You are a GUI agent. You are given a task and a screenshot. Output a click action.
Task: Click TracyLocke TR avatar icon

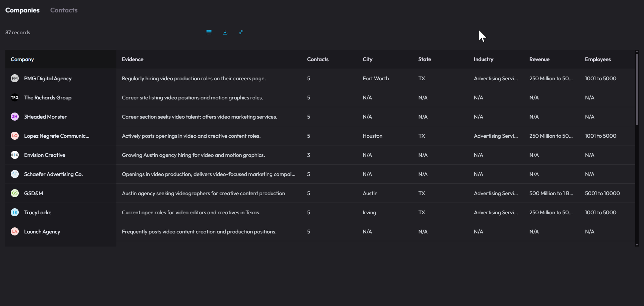click(15, 212)
